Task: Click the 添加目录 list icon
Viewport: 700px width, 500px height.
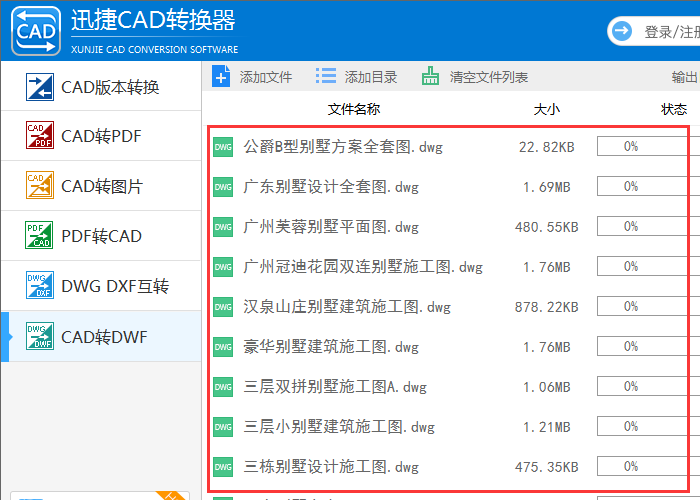Action: (x=326, y=76)
